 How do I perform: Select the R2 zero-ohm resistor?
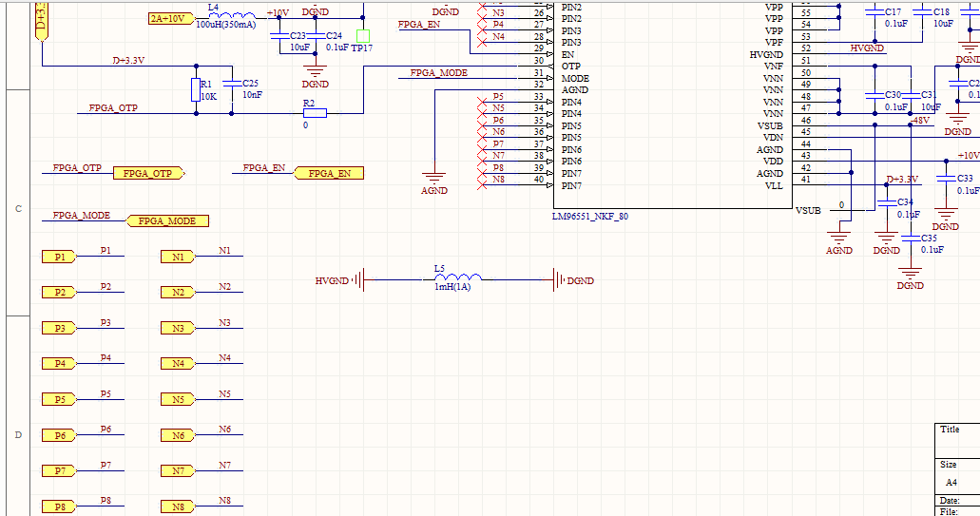coord(315,113)
